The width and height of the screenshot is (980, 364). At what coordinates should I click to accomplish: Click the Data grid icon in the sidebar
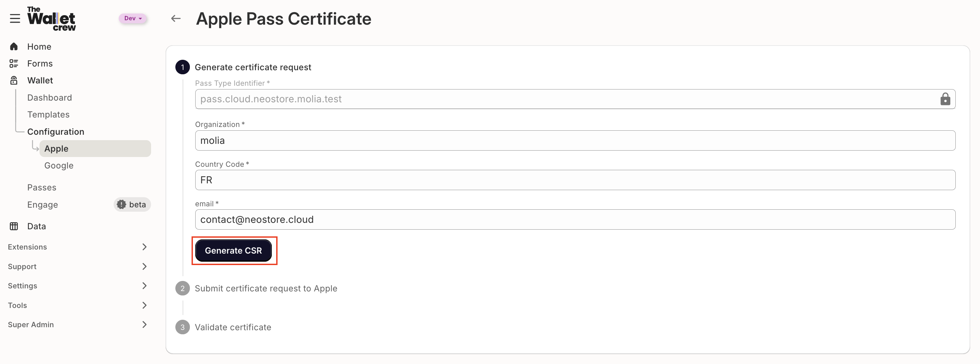(x=14, y=226)
